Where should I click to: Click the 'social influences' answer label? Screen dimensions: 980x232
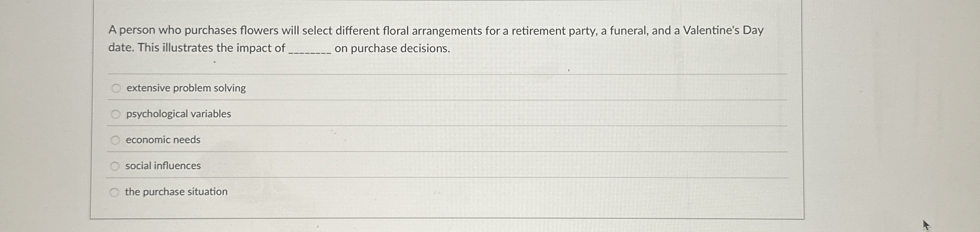pyautogui.click(x=163, y=166)
